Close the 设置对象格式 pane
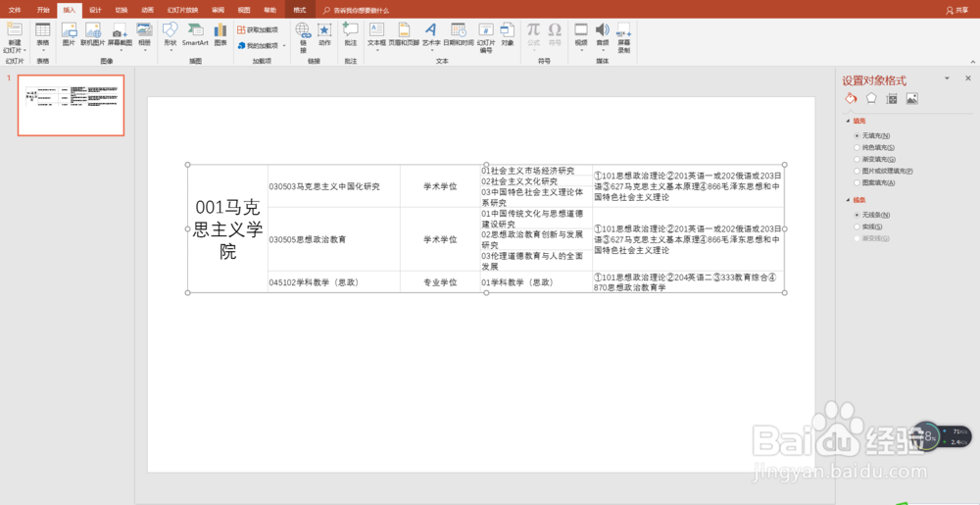The width and height of the screenshot is (980, 505). 967,78
